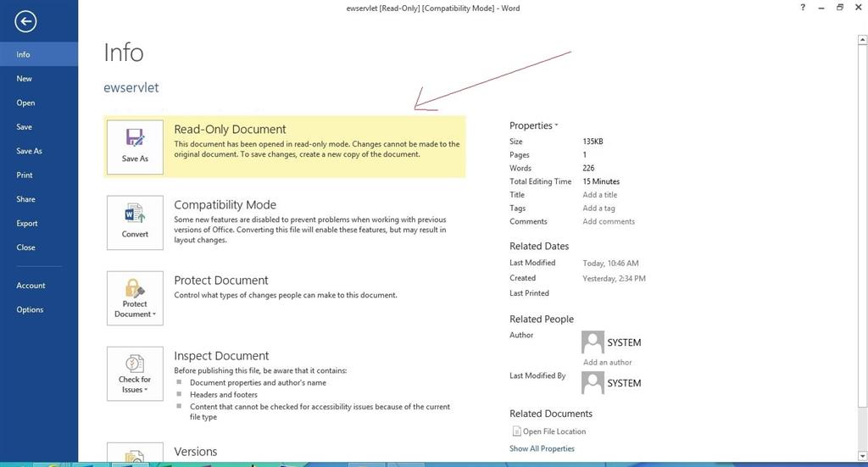Open the Protect Document dropdown button
This screenshot has width=868, height=467.
click(135, 298)
